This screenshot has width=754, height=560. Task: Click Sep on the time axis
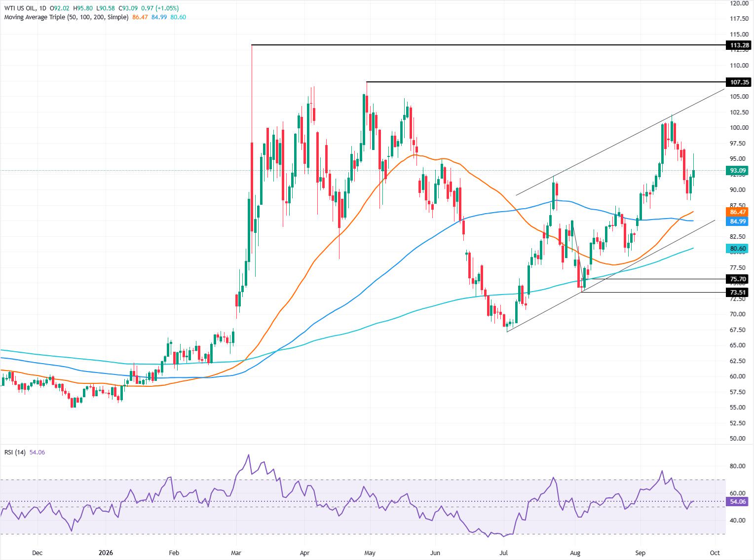point(641,553)
